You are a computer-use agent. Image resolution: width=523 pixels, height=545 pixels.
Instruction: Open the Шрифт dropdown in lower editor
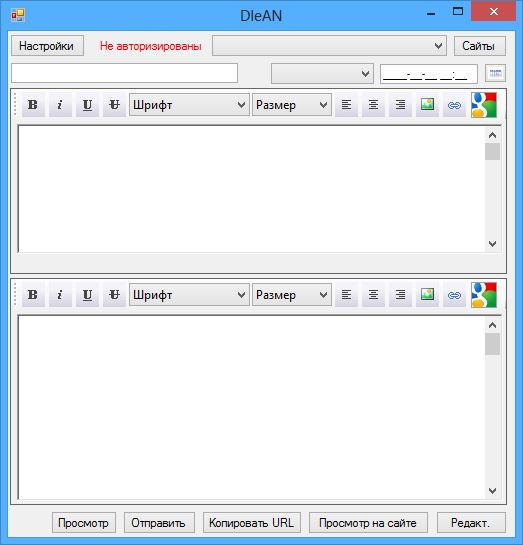tap(189, 295)
